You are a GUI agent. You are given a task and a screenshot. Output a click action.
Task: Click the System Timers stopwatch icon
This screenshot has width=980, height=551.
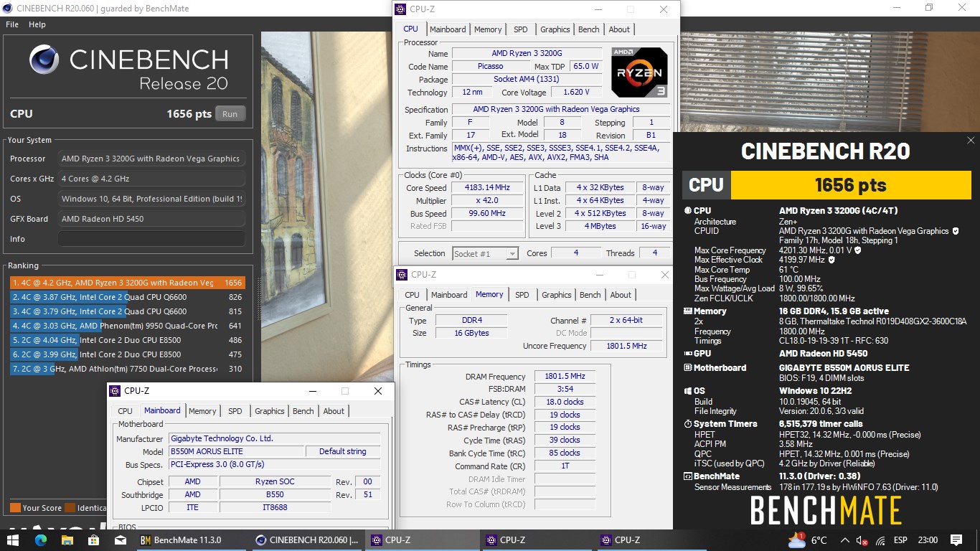pyautogui.click(x=687, y=424)
